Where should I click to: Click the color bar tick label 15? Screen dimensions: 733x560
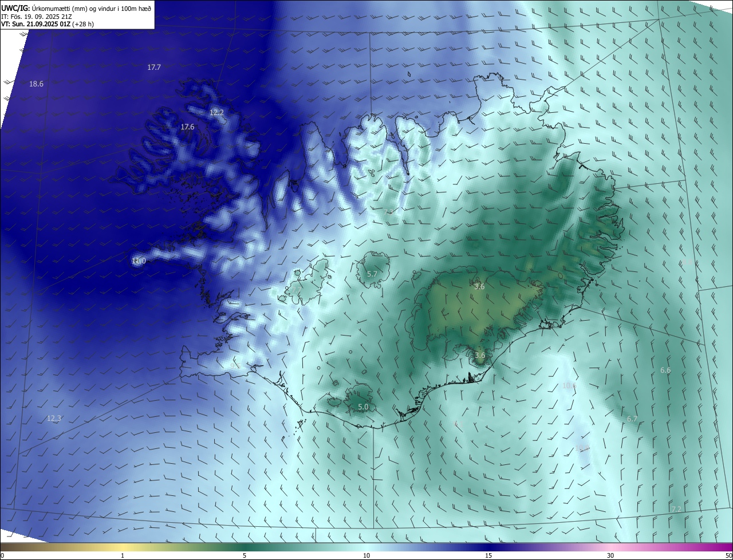tap(488, 555)
